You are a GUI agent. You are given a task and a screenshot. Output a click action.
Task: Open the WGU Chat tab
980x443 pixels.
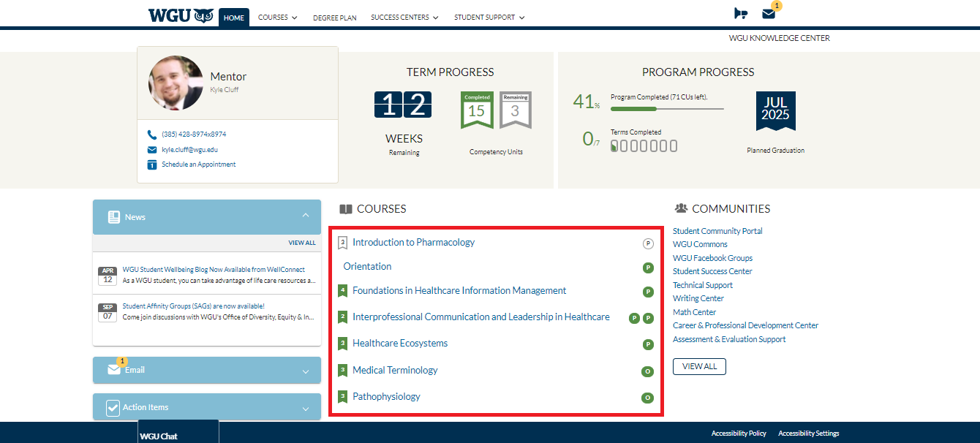[178, 433]
